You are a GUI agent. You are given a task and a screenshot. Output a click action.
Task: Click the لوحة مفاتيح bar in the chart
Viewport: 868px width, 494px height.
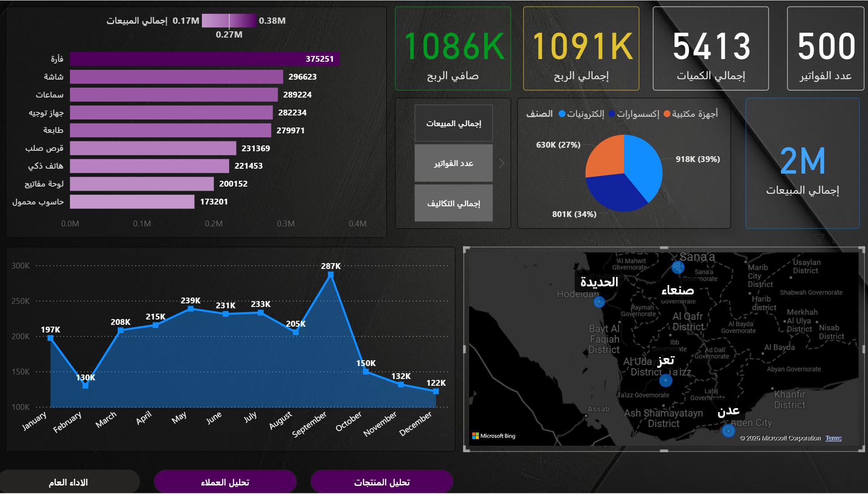[x=142, y=183]
